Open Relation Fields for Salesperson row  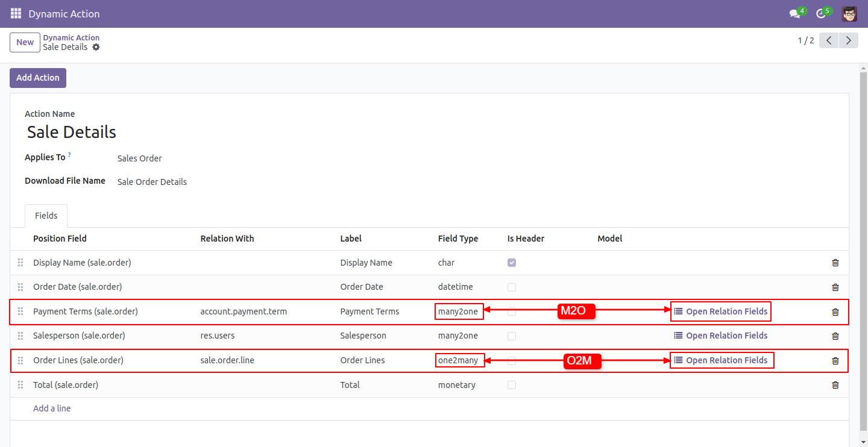point(720,336)
